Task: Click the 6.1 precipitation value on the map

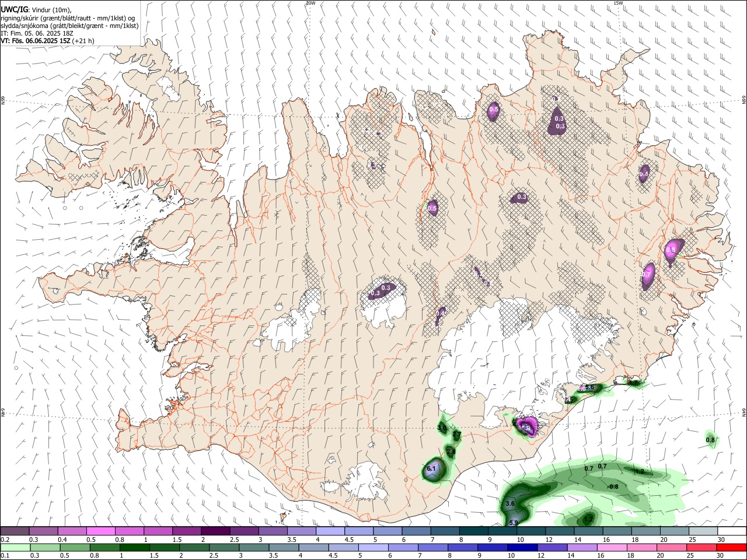Action: (x=431, y=468)
